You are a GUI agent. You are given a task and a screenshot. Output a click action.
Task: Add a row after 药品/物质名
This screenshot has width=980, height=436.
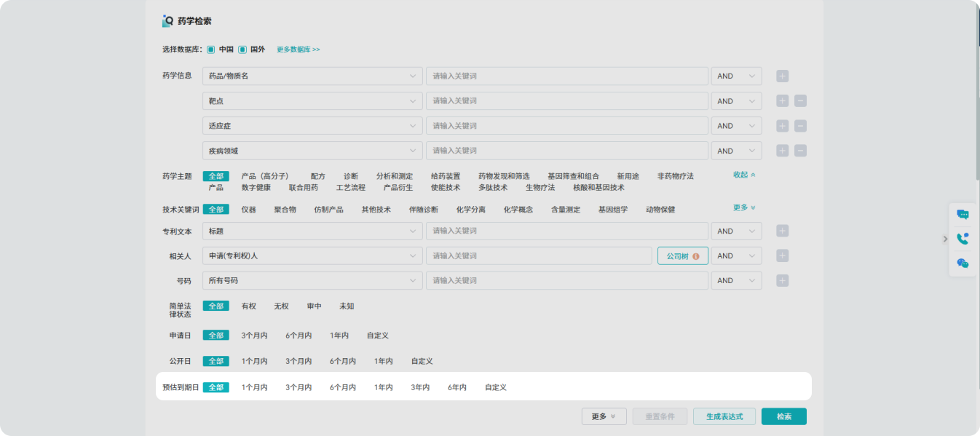[x=783, y=76]
